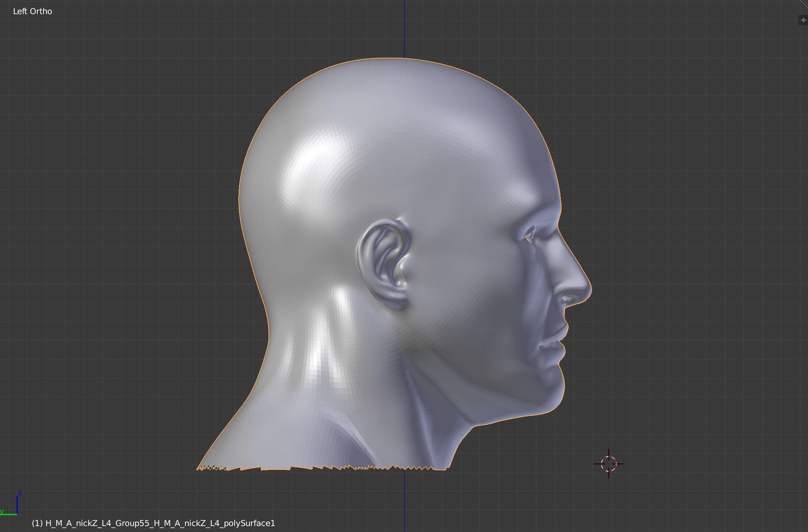This screenshot has width=808, height=532.
Task: Click the blue Z axis gizmo arrow
Action: (x=17, y=504)
